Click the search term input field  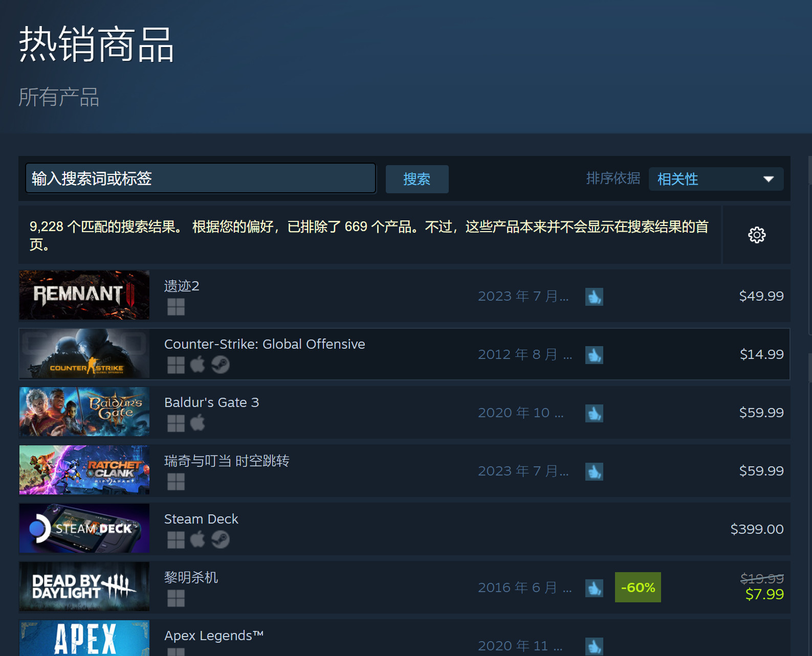(201, 178)
